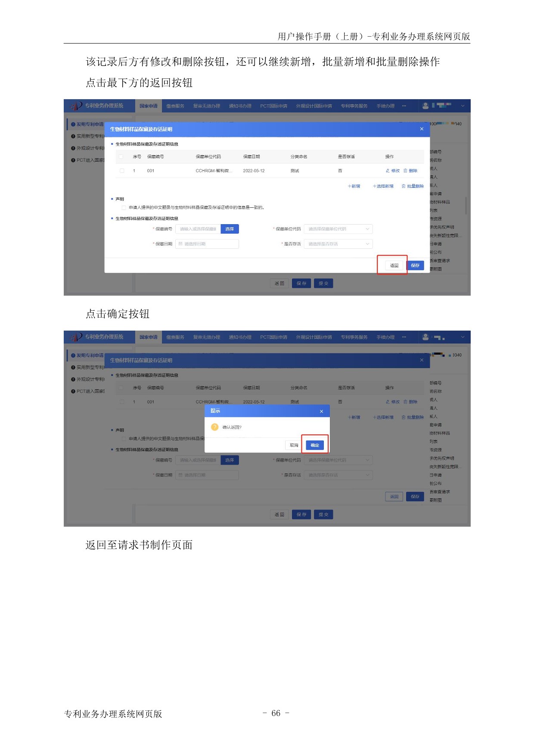Click the +选择新增 icon in the upper screenshot
Screen dimensions: 534x756
tap(375, 186)
